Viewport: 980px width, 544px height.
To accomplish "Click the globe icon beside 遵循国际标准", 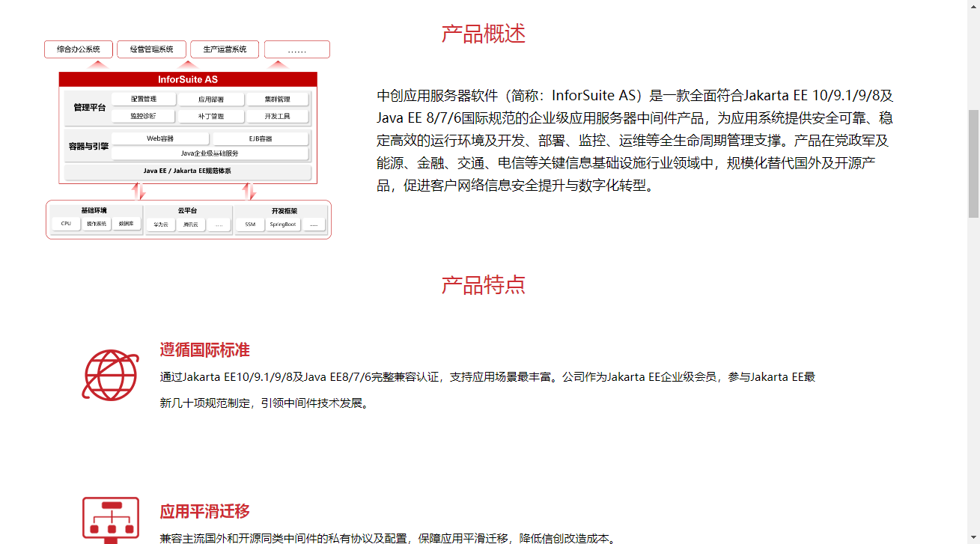I will pyautogui.click(x=110, y=375).
